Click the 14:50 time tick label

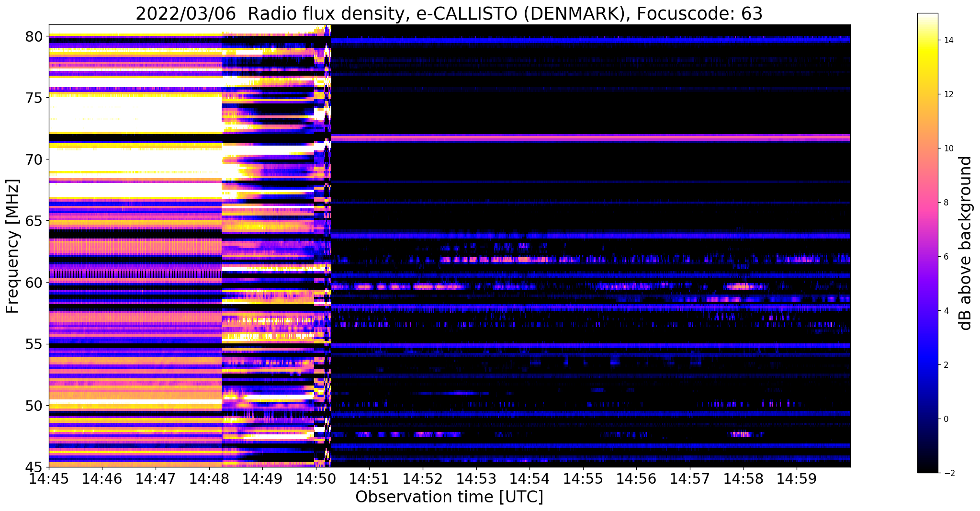click(316, 478)
